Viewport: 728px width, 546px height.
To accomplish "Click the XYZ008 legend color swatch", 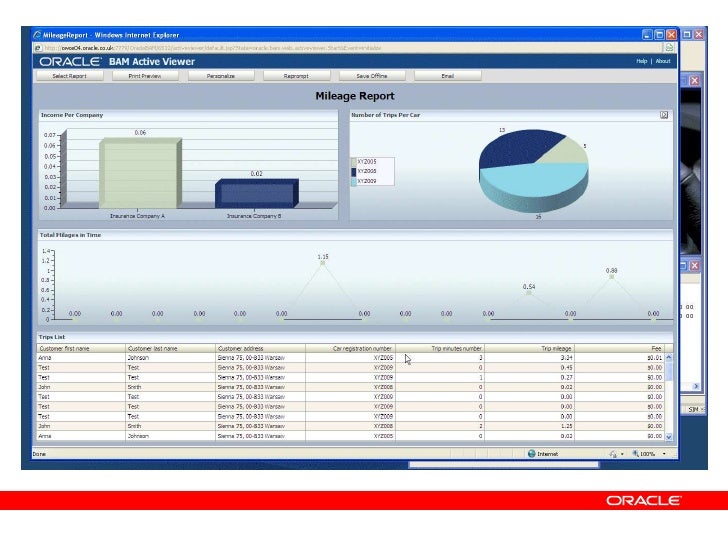I will [354, 171].
